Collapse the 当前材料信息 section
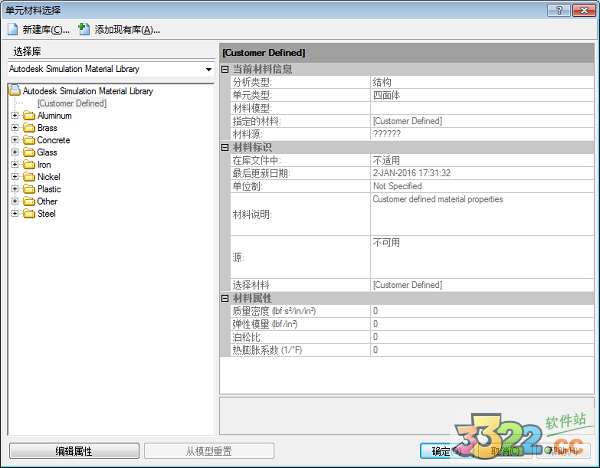Image resolution: width=600 pixels, height=468 pixels. tap(225, 69)
